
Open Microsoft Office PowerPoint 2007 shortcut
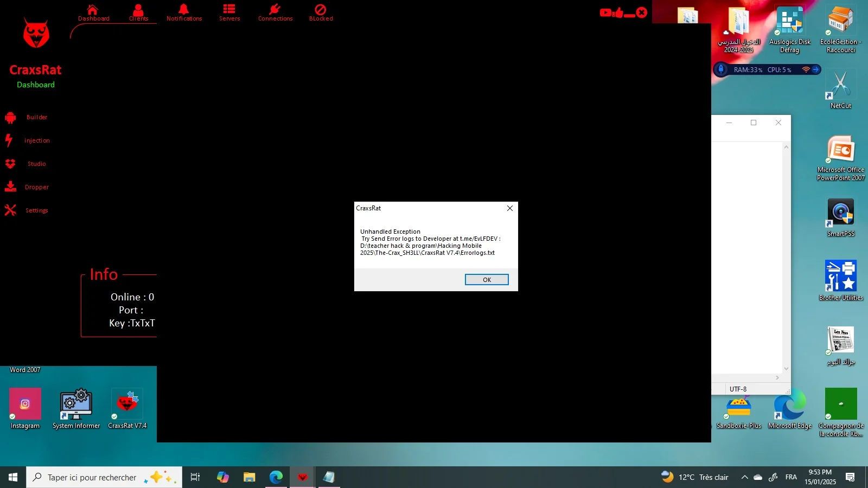(841, 158)
